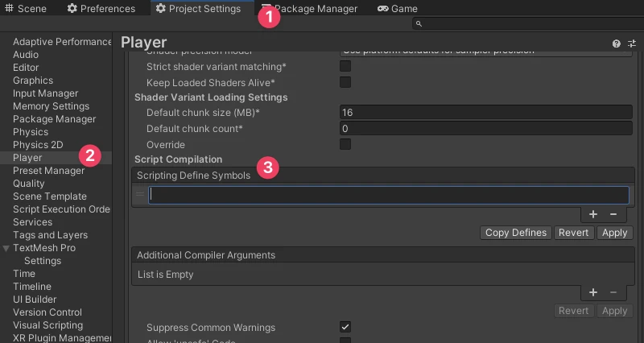Click the Additional Compiler Arguments list header

(x=383, y=254)
